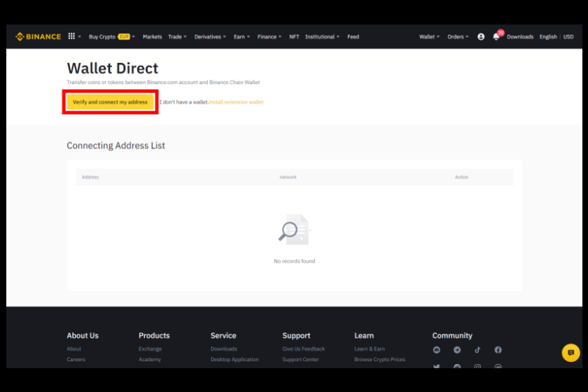The image size is (588, 392).
Task: Open the apps grid icon
Action: [x=71, y=36]
